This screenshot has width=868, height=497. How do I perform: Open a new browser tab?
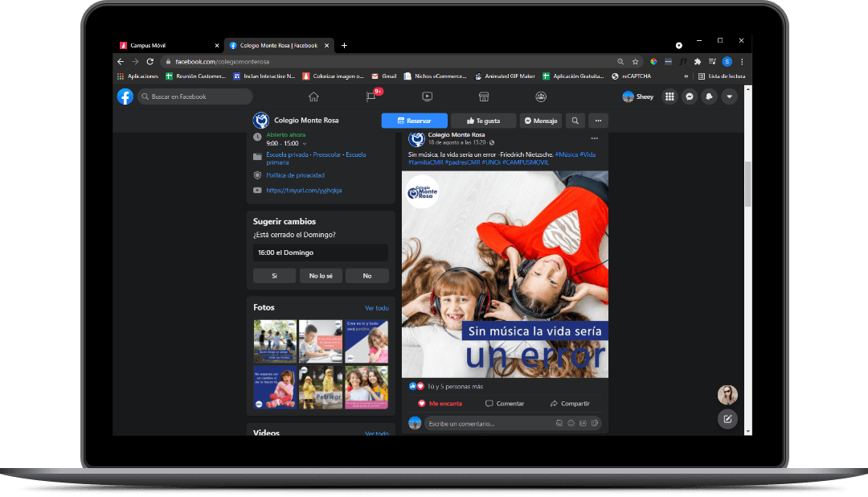pos(344,45)
